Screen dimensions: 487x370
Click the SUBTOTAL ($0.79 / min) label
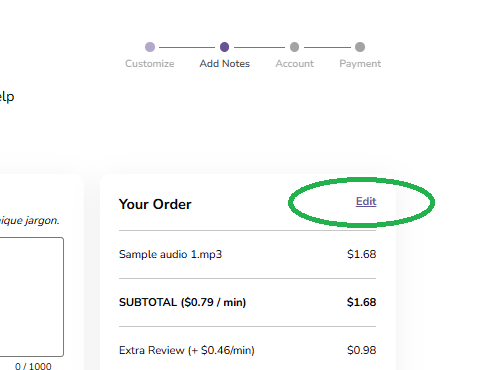(182, 302)
